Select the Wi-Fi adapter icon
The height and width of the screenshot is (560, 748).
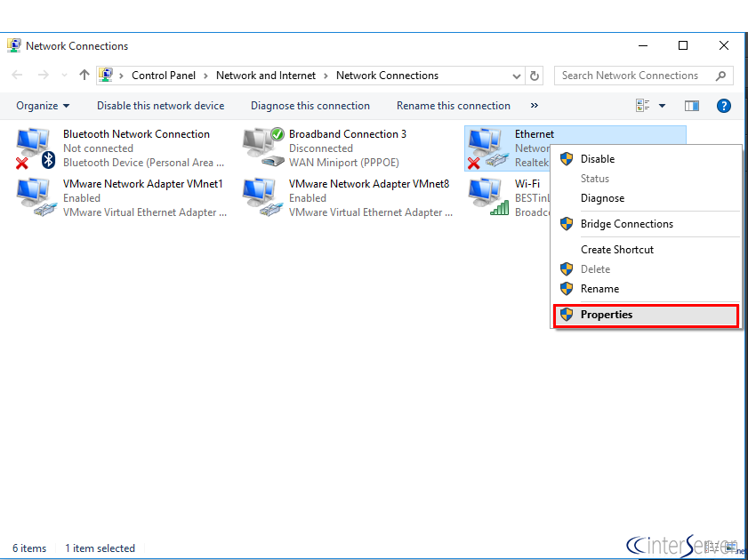[487, 197]
